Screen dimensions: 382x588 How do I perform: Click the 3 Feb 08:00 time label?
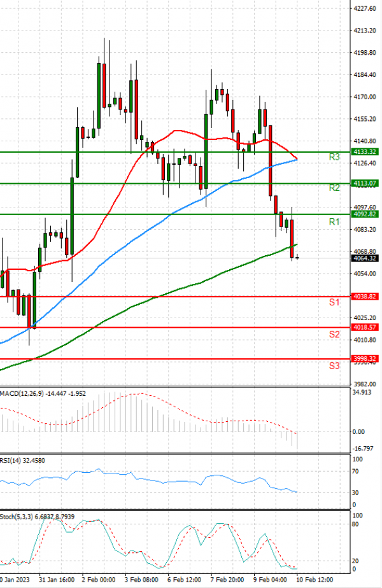click(x=141, y=580)
